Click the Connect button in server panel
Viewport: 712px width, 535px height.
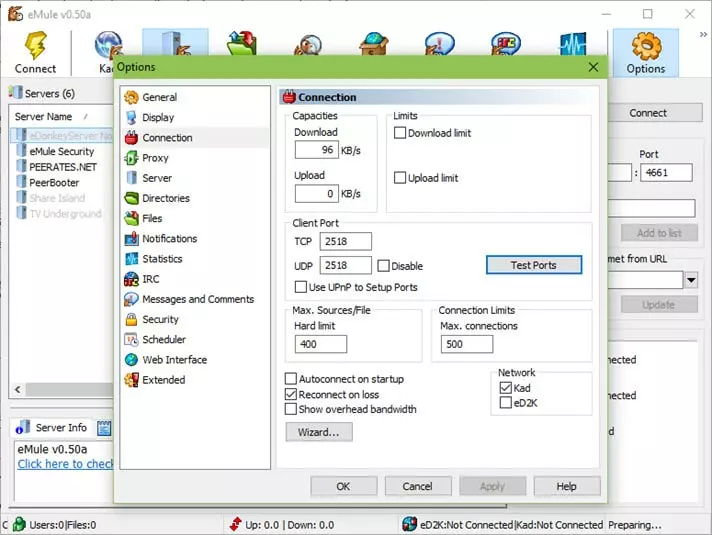pos(654,113)
